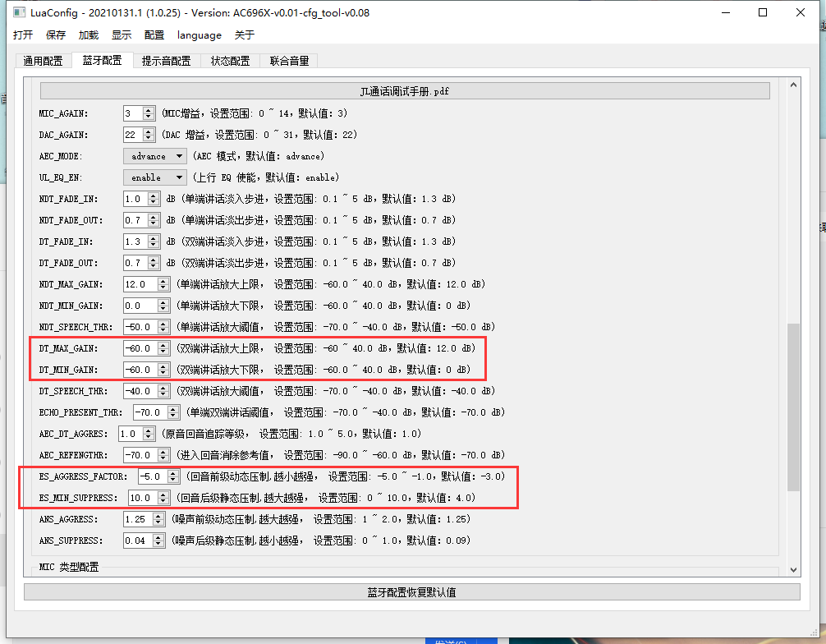Image resolution: width=826 pixels, height=644 pixels.
Task: Click the NDT_MIN_GAIN value field
Action: [140, 306]
